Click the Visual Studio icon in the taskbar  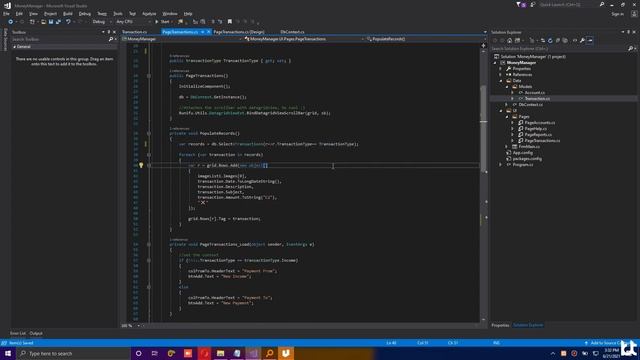(253, 353)
